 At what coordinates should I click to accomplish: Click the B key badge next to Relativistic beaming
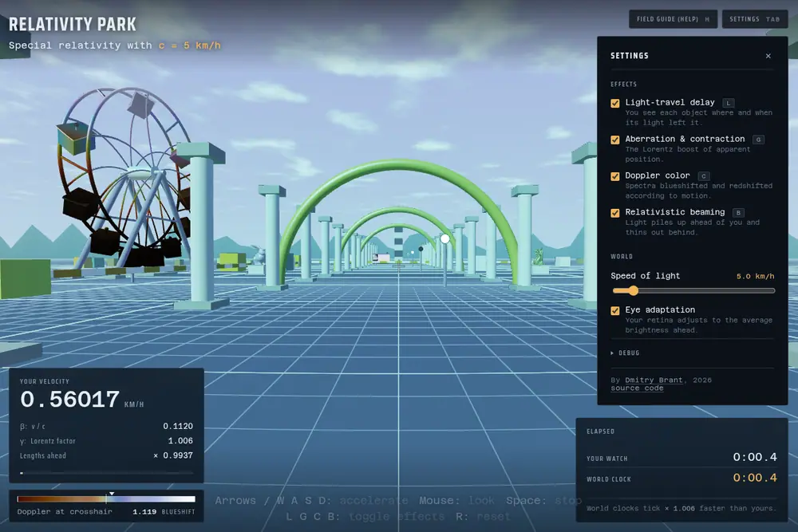[x=738, y=213]
